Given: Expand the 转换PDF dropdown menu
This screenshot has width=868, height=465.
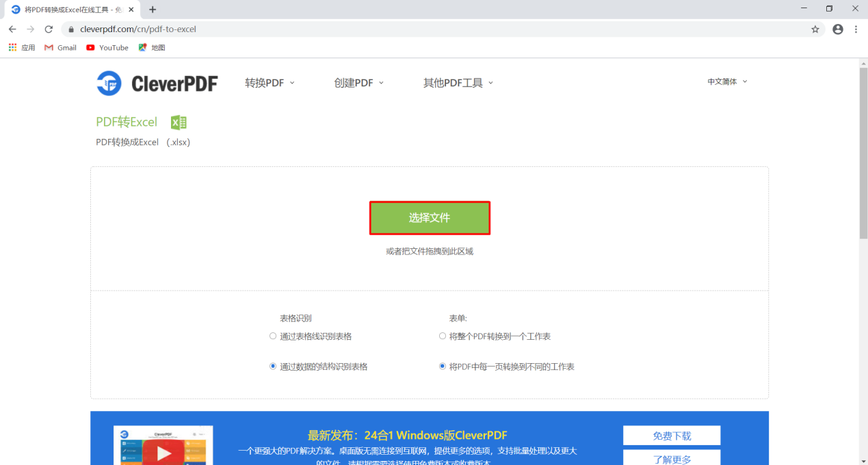Looking at the screenshot, I should coord(269,83).
